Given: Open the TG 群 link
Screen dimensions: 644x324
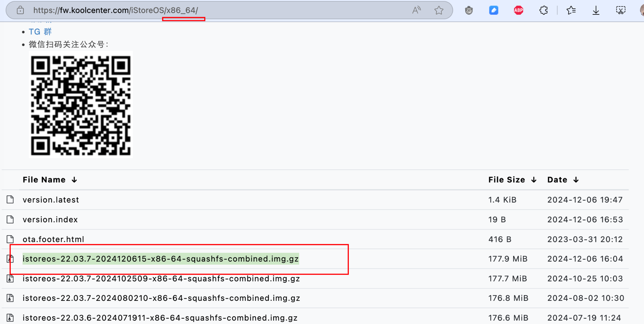Looking at the screenshot, I should pyautogui.click(x=40, y=32).
